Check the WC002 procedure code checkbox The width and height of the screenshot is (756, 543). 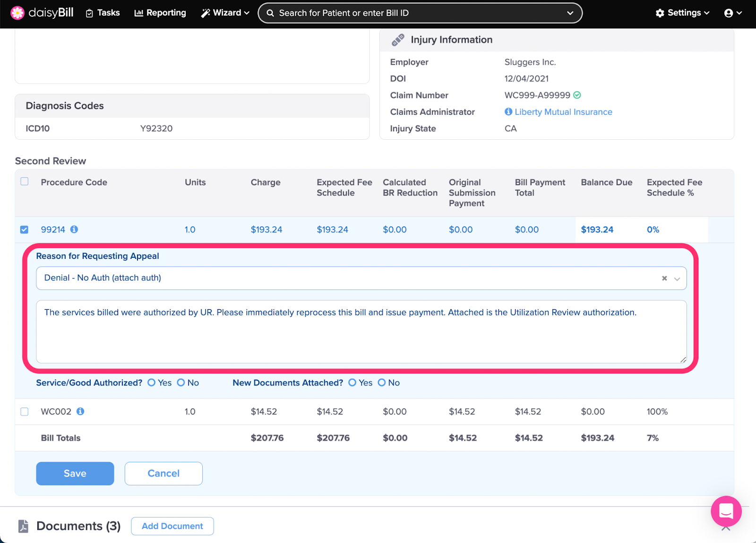pos(25,412)
